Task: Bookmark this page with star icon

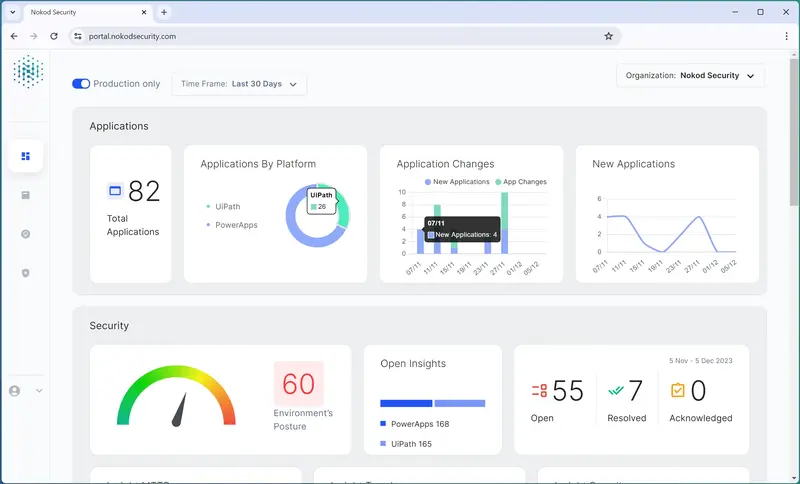Action: pyautogui.click(x=608, y=36)
